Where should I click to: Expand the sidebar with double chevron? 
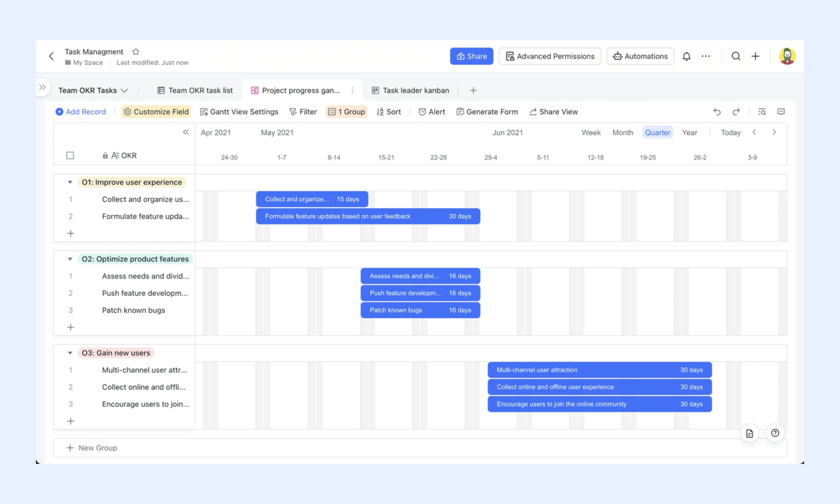tap(42, 87)
